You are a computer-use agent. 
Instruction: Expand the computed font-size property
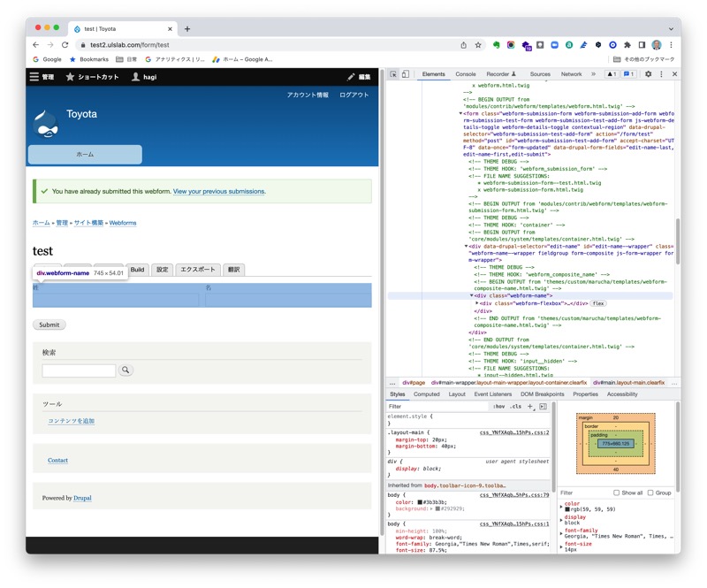coord(561,546)
